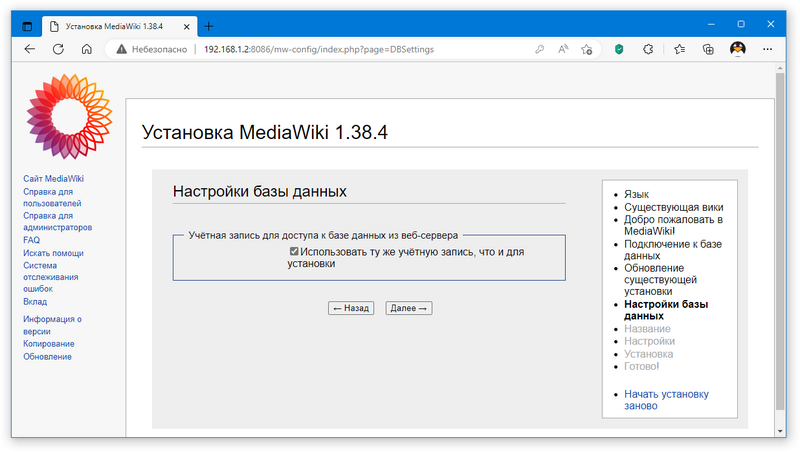The width and height of the screenshot is (800, 452).
Task: Click the Существующая вики step
Action: [673, 207]
